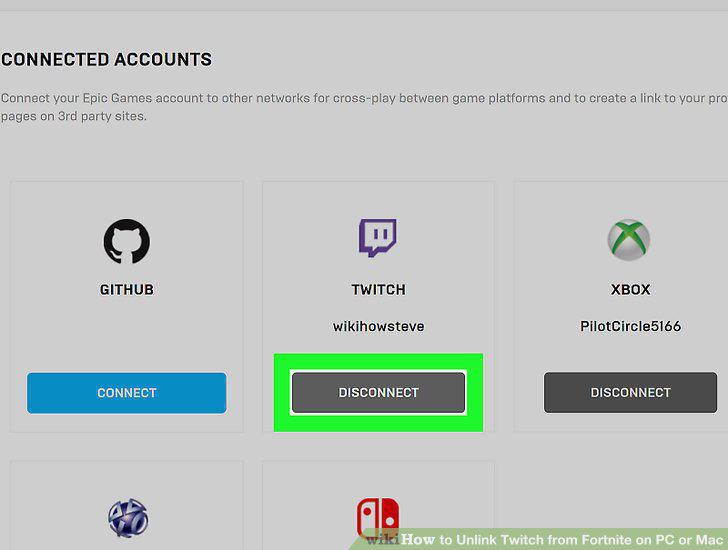Click the GitHub Octocat logo icon

[x=127, y=241]
